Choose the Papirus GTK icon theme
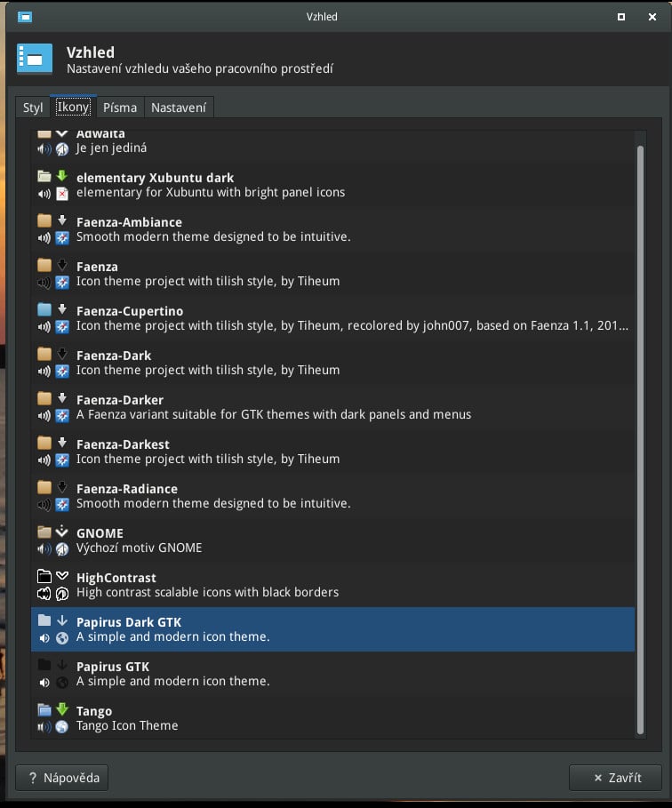Screen dimensions: 672x808 click(x=113, y=667)
